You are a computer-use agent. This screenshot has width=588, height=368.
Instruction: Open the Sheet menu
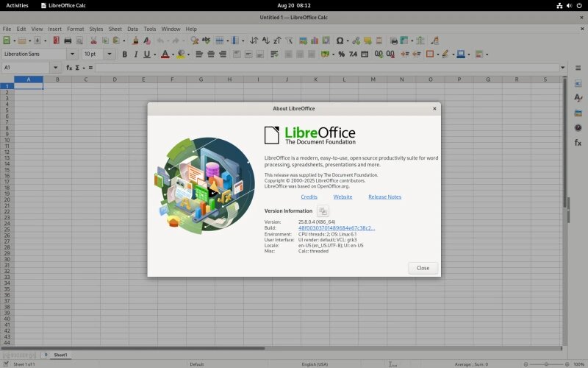click(x=115, y=29)
